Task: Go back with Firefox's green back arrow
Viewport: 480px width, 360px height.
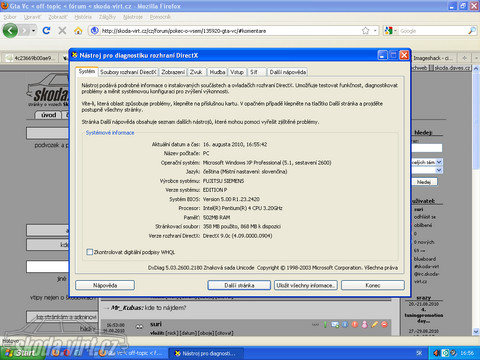Action: click(x=10, y=31)
